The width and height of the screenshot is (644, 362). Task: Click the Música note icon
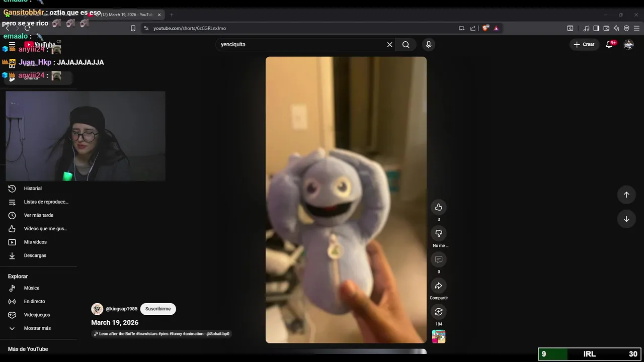coord(12,288)
